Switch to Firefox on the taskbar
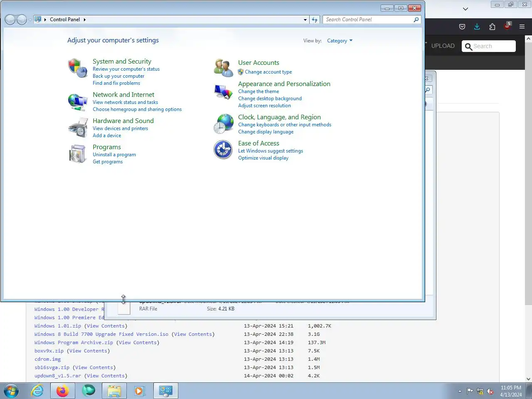Image resolution: width=532 pixels, height=399 pixels. tap(63, 391)
